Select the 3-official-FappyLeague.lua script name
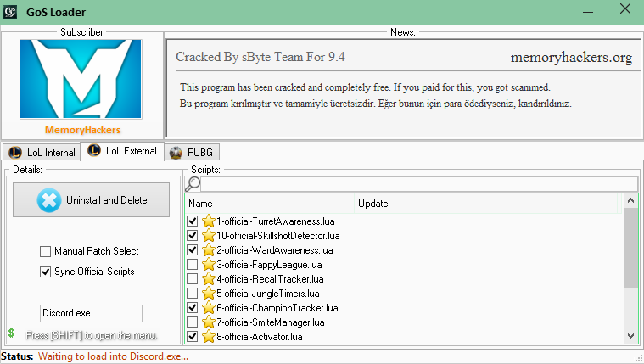Viewport: 644px width, 364px height. (270, 265)
